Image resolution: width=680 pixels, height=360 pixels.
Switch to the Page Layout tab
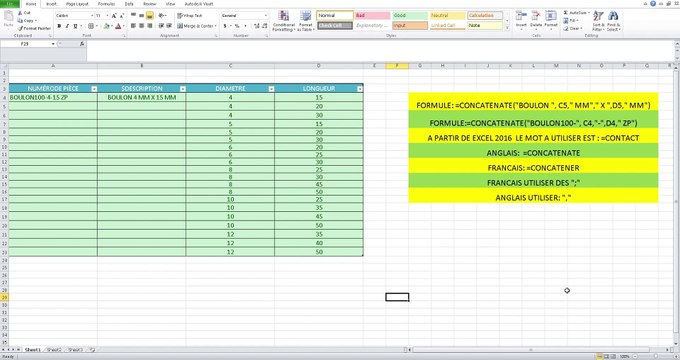(77, 4)
